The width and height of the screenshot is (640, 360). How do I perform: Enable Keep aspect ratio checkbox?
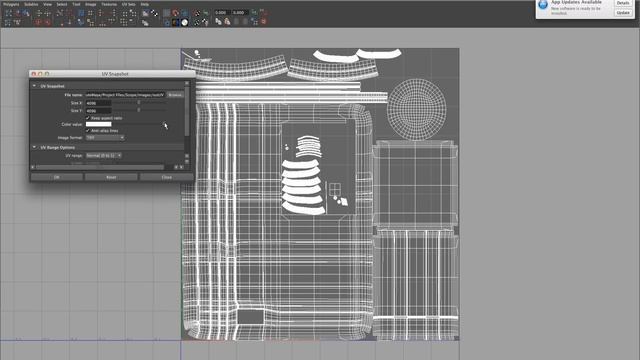coord(88,118)
